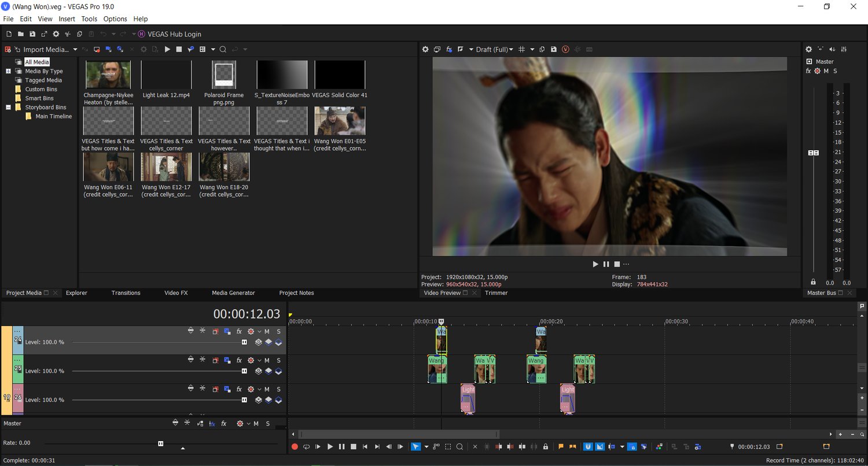Save preview snapshot to file icon

(x=554, y=50)
